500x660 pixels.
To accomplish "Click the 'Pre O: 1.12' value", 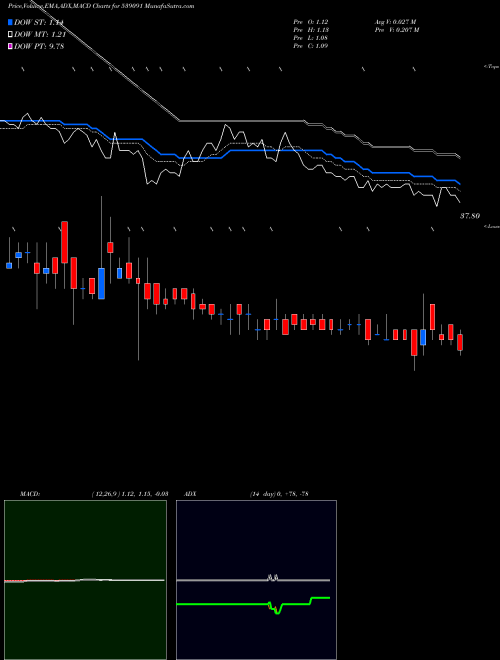I will point(311,22).
